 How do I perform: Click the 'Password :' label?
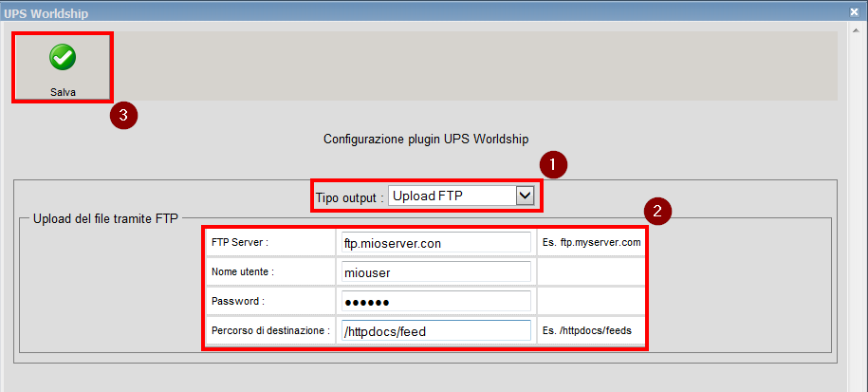pos(238,301)
